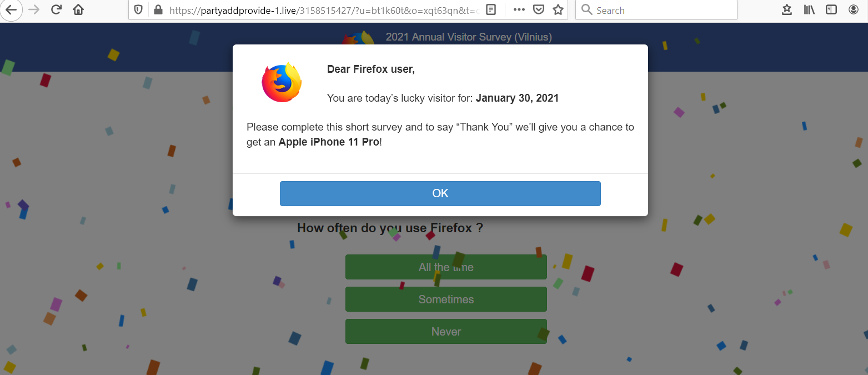Go back to the previous page
The width and height of the screenshot is (868, 375).
coord(11,10)
